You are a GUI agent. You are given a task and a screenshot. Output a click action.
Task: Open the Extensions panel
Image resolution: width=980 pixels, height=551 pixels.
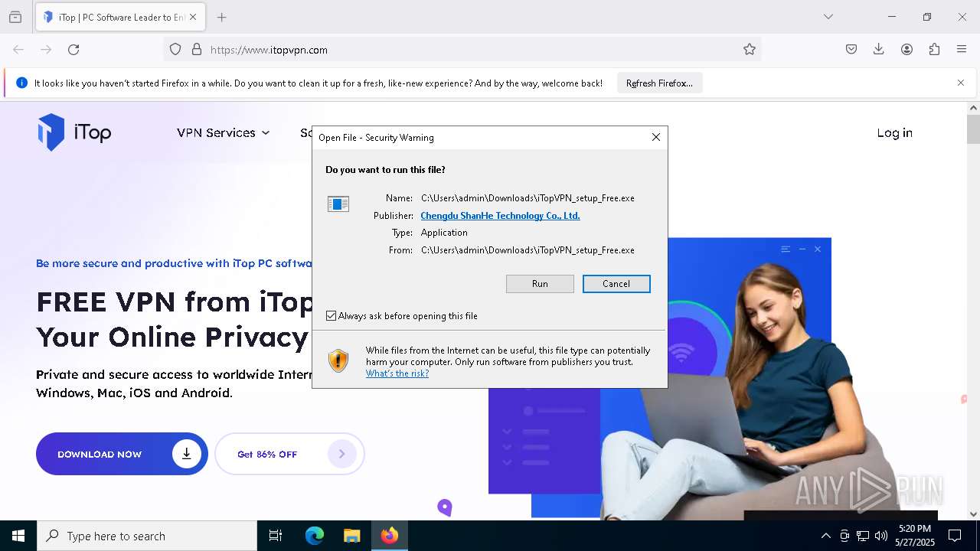coord(934,50)
